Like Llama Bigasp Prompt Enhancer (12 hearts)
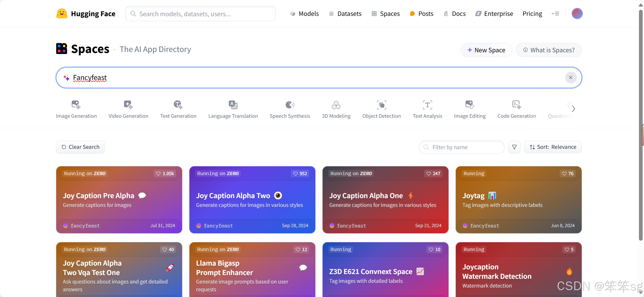644x297 pixels. pyautogui.click(x=301, y=249)
